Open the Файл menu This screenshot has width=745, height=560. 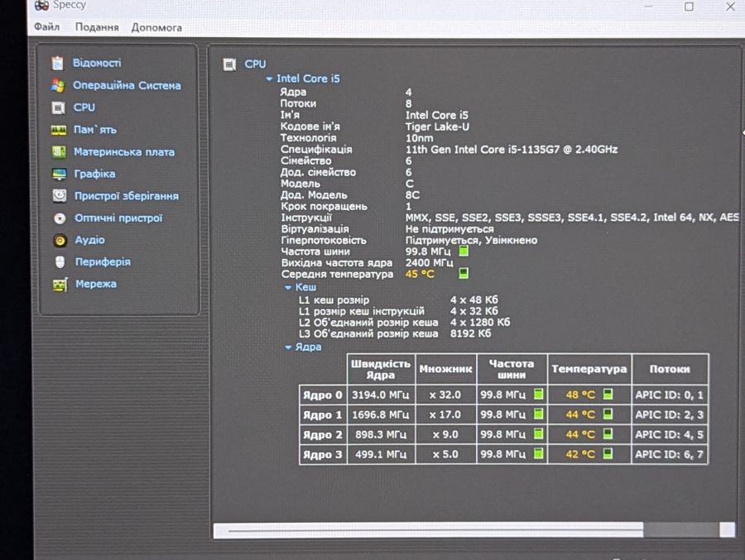46,27
